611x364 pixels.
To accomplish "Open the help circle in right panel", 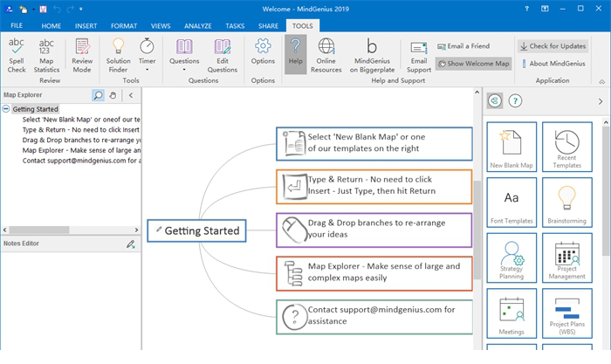I will coord(515,101).
